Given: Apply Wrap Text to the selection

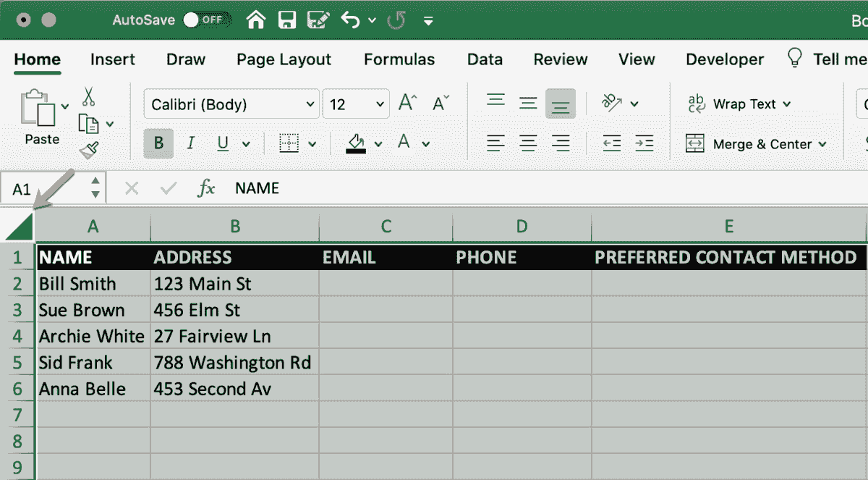Looking at the screenshot, I should point(739,104).
